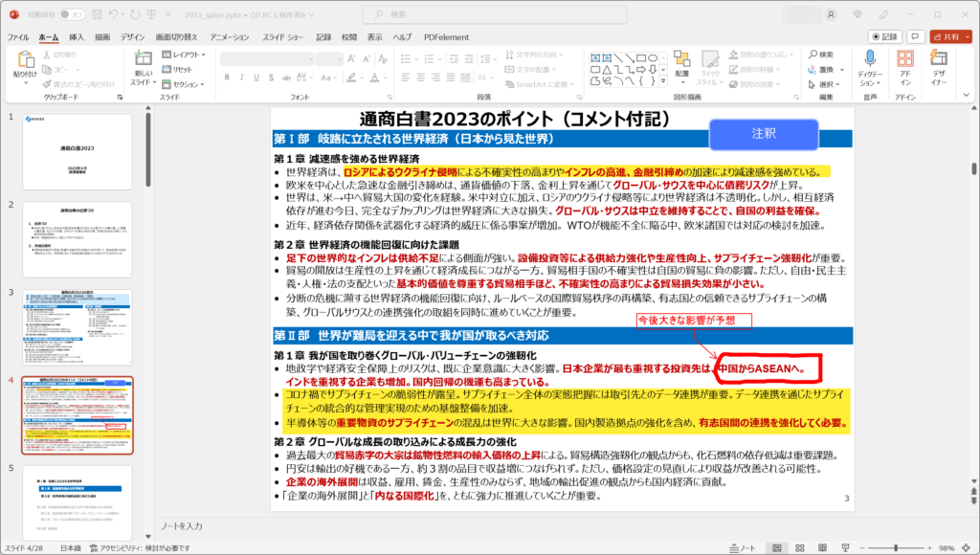Toggle the AutoSave (自動保存) switch

point(72,14)
